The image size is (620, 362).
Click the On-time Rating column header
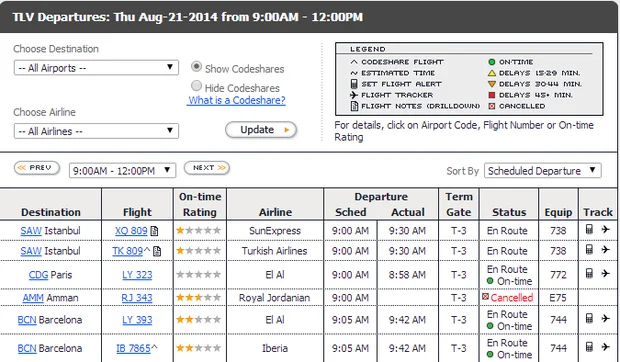tap(200, 204)
